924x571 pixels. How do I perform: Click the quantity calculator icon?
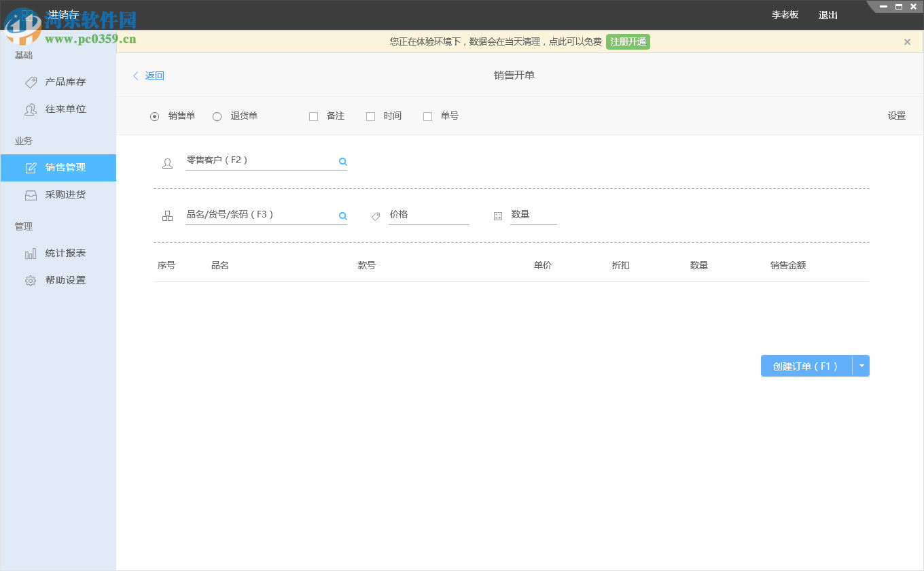click(498, 216)
